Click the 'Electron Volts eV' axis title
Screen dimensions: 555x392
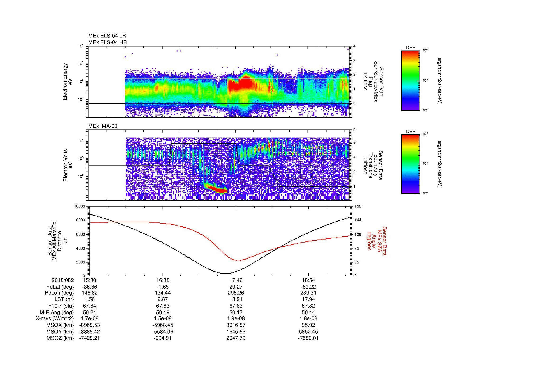68,165
